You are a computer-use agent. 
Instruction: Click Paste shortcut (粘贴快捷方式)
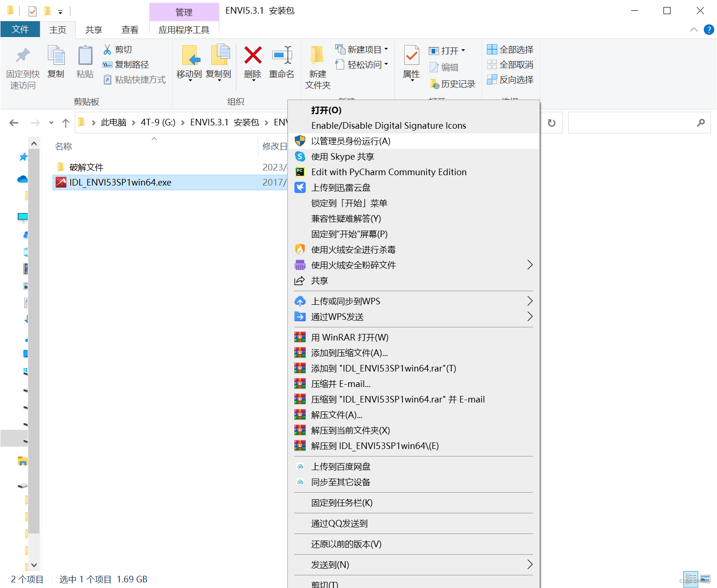(134, 79)
